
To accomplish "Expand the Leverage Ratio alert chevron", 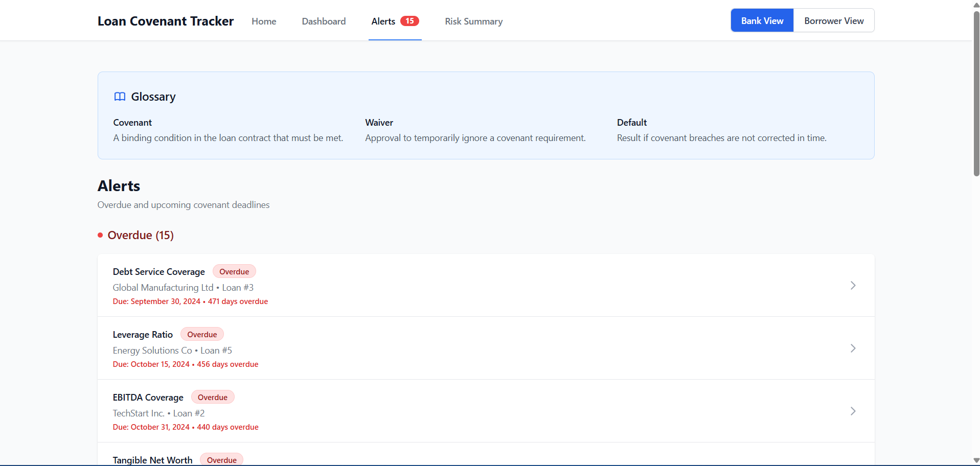I will click(x=853, y=348).
